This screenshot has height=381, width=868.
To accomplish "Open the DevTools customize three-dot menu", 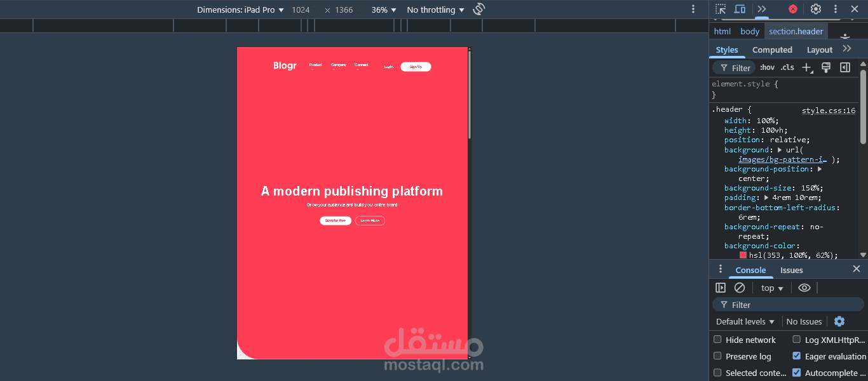I will click(x=836, y=9).
